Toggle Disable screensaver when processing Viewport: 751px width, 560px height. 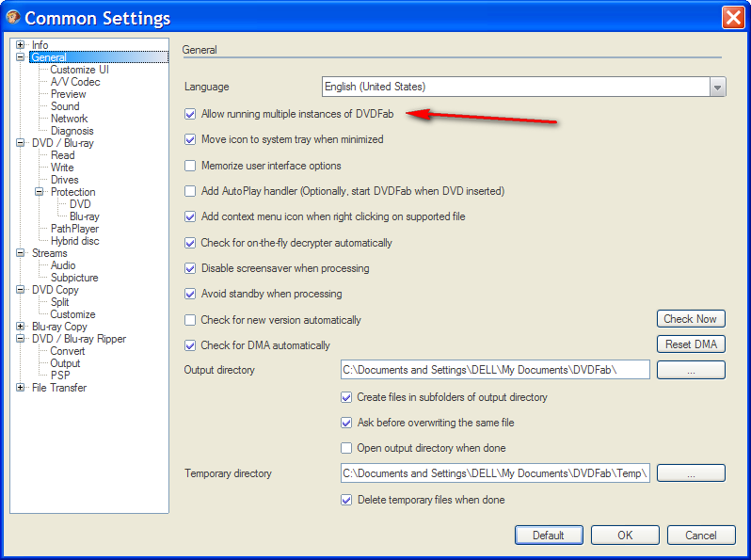(190, 268)
